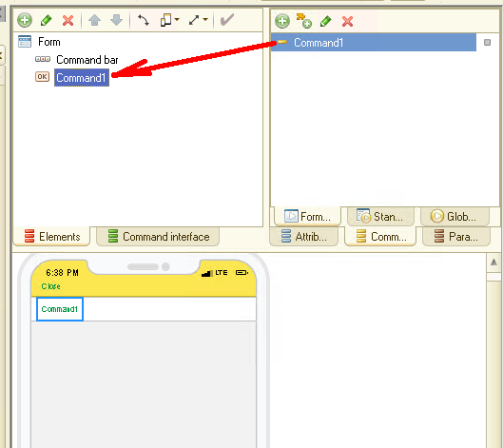Click the checkmark verify icon in elements toolbar
Viewport: 503px width, 448px height.
pos(227,20)
